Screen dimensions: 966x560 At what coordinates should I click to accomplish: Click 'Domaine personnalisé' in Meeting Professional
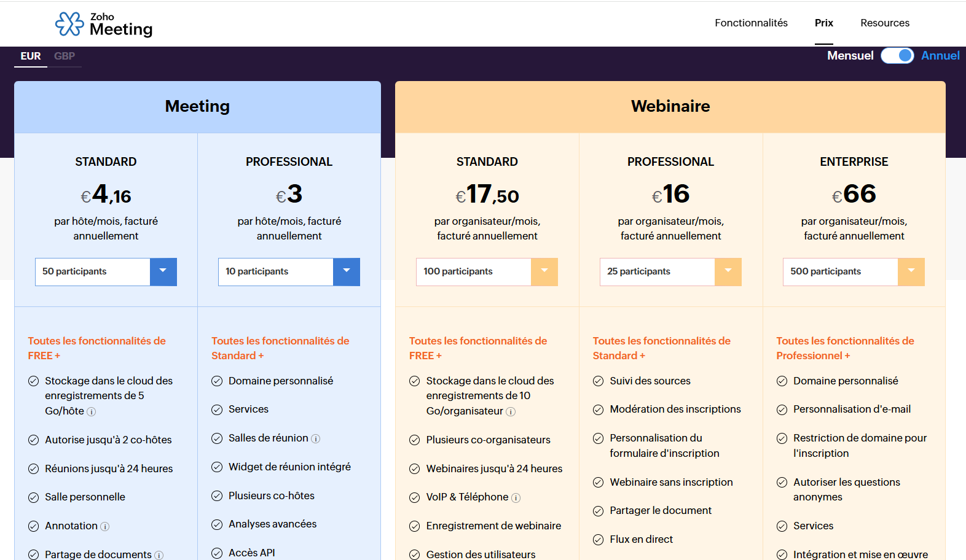coord(281,381)
